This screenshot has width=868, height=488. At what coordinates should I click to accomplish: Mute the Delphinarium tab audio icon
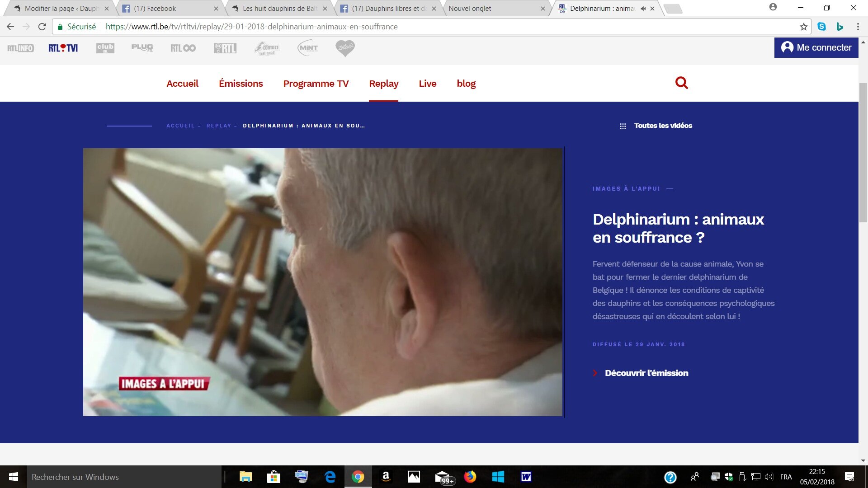pos(643,9)
